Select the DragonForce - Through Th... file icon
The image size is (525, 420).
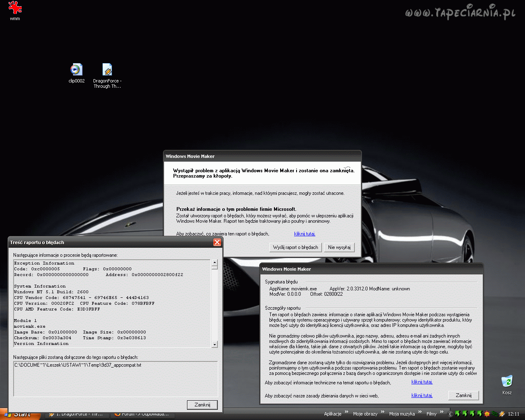(x=107, y=76)
